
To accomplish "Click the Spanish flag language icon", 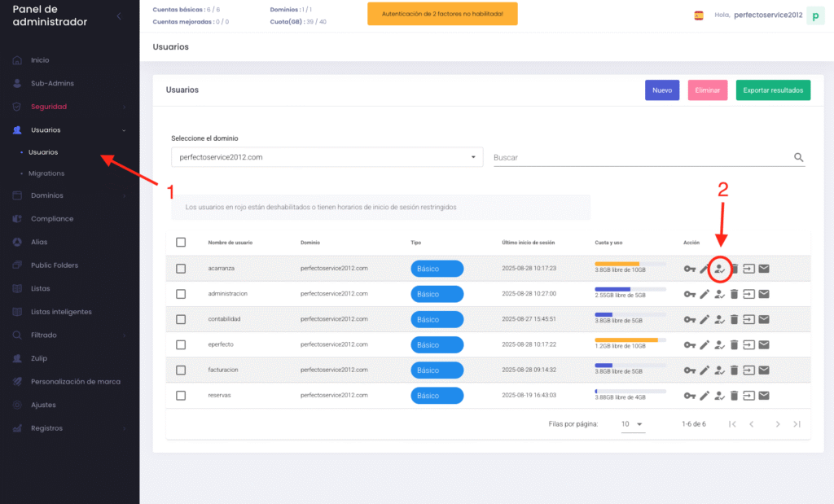I will point(699,15).
